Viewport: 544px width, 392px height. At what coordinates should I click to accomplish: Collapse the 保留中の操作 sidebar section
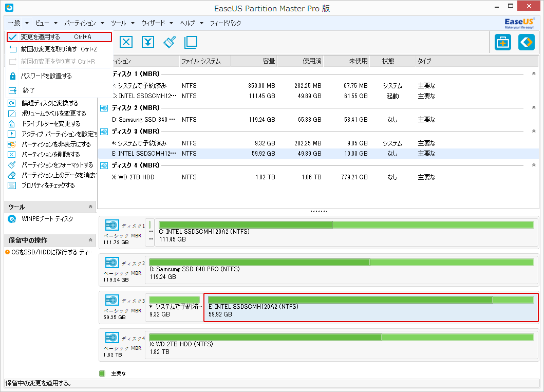pos(90,240)
